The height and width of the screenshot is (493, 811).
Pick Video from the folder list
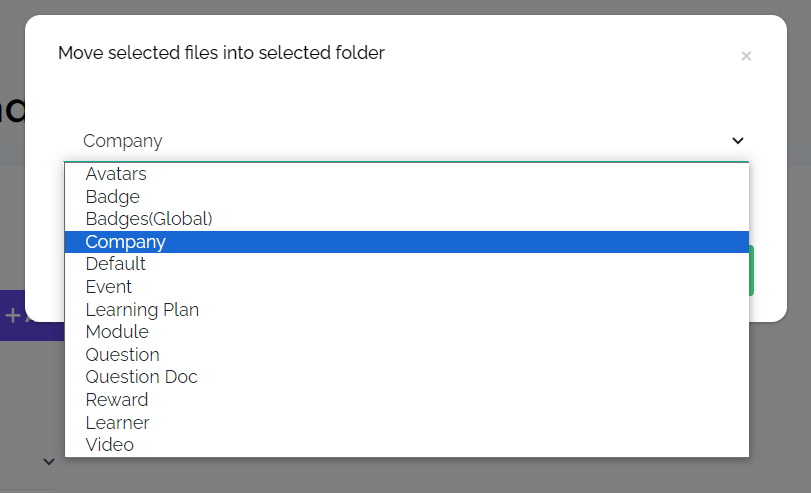click(110, 445)
